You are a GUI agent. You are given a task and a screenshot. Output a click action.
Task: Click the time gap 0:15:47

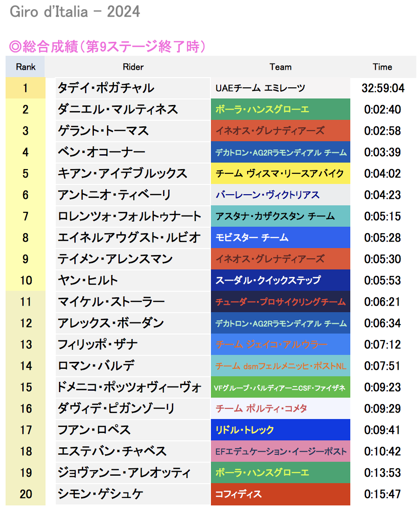point(383,494)
